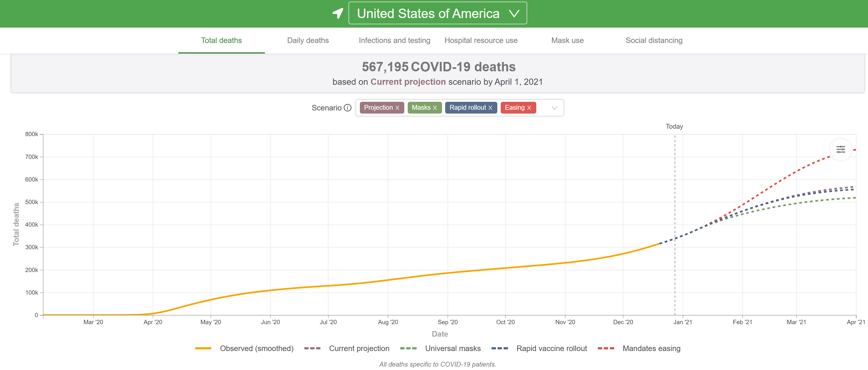Click the Rapid rollout tag label
This screenshot has width=868, height=370.
coord(467,108)
